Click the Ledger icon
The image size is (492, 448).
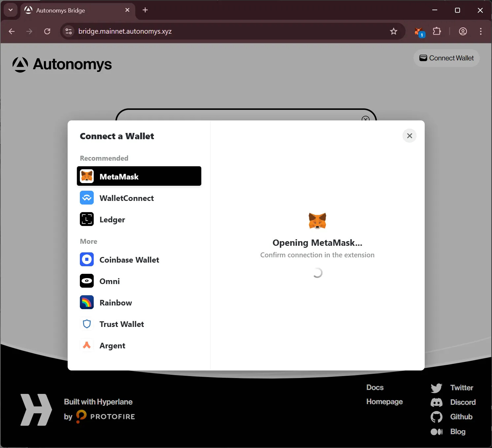(87, 219)
